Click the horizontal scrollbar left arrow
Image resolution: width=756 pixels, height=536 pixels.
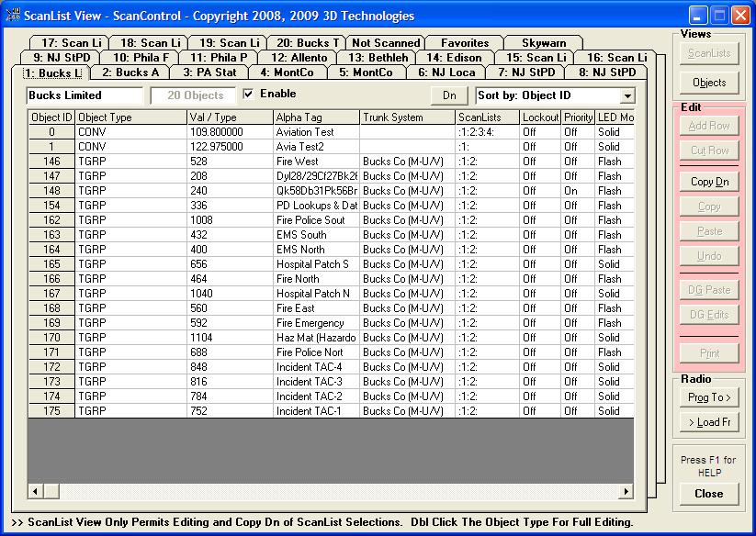(35, 491)
